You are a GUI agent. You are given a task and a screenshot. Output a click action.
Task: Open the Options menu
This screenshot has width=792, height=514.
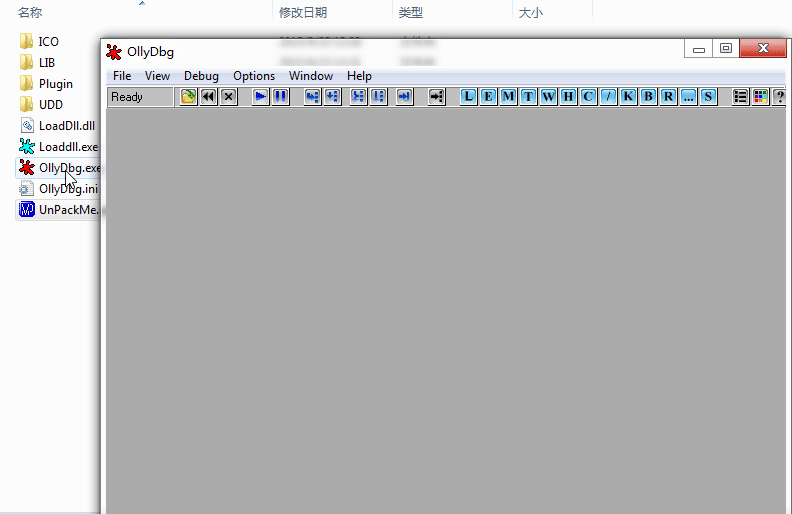point(254,76)
